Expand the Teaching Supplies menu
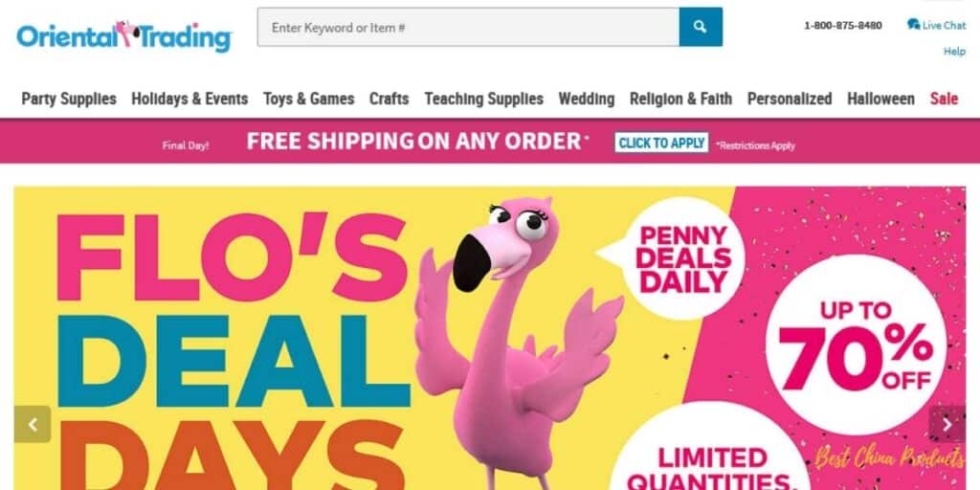The height and width of the screenshot is (490, 980). [x=483, y=99]
